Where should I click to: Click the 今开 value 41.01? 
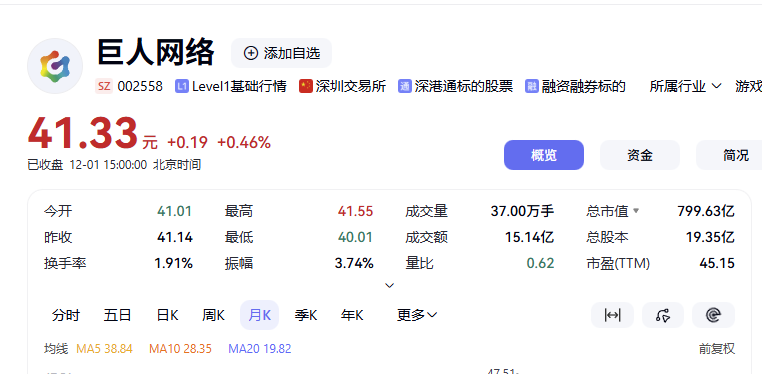tap(174, 211)
